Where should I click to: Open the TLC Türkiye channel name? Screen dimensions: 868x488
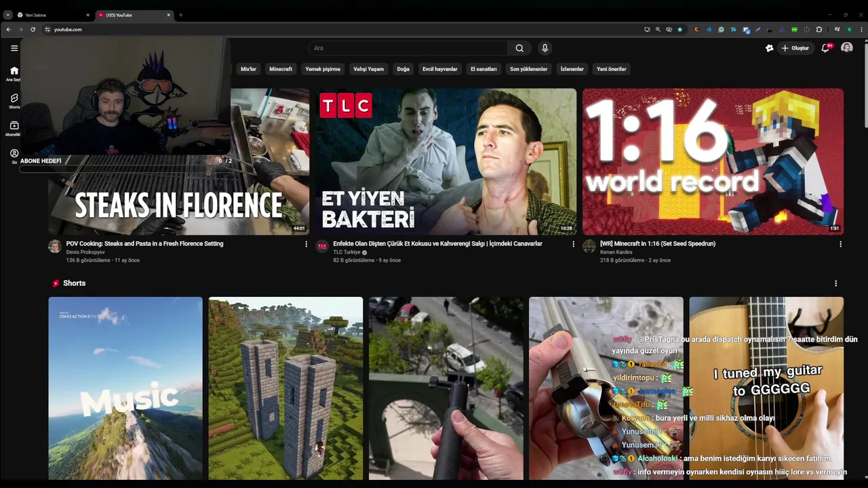point(347,252)
